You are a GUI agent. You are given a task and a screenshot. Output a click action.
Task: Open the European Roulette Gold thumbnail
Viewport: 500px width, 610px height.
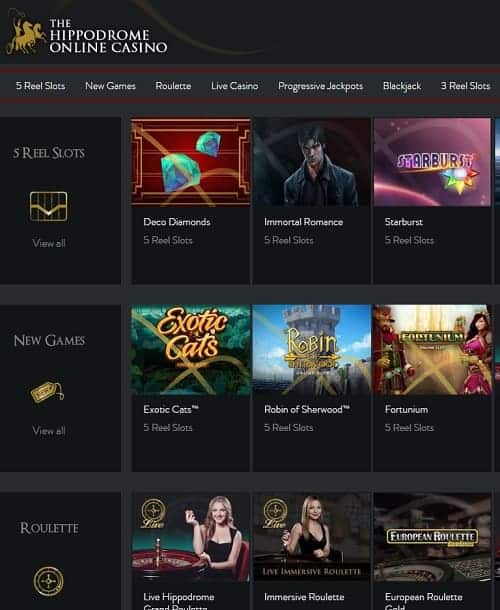(432, 538)
